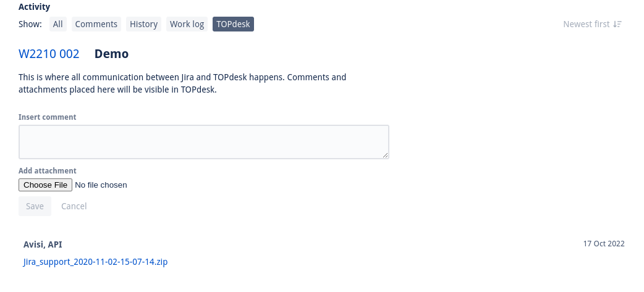Download the Jira_support zip attachment

click(x=95, y=262)
